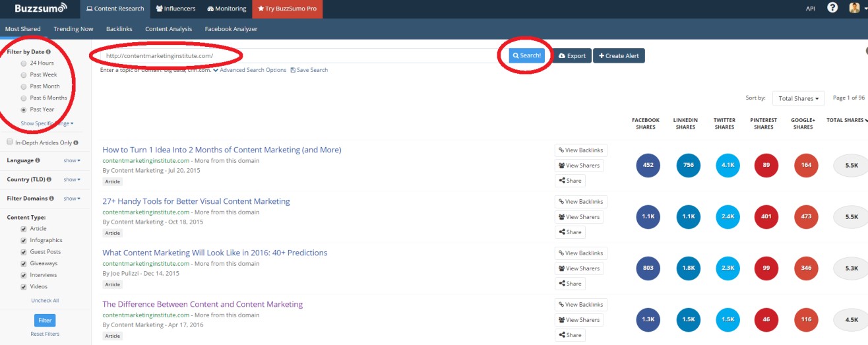Open the help question mark icon

pyautogui.click(x=832, y=8)
